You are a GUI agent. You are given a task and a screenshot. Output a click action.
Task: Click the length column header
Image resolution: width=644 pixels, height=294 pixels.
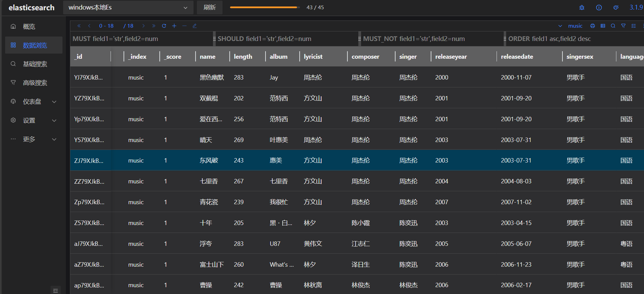pos(247,57)
